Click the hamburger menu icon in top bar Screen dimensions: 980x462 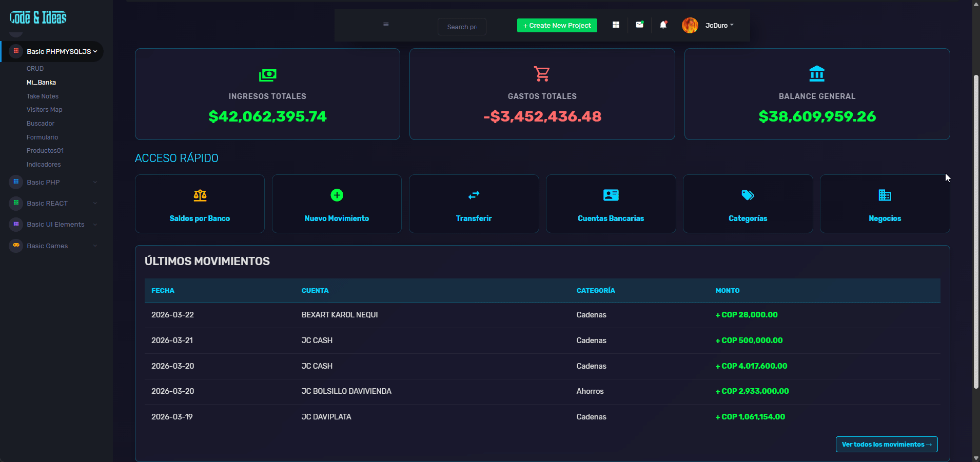386,25
